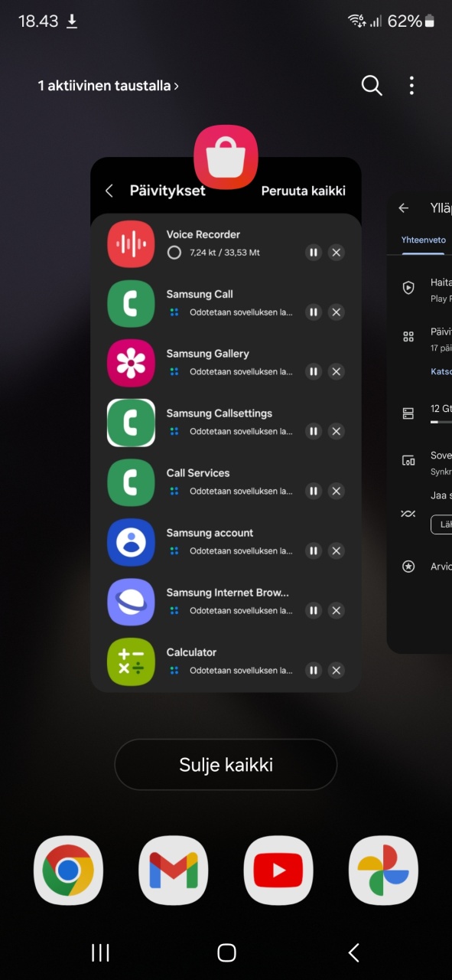Select the 7,24 kt / 33,53 Mt text

pos(225,252)
